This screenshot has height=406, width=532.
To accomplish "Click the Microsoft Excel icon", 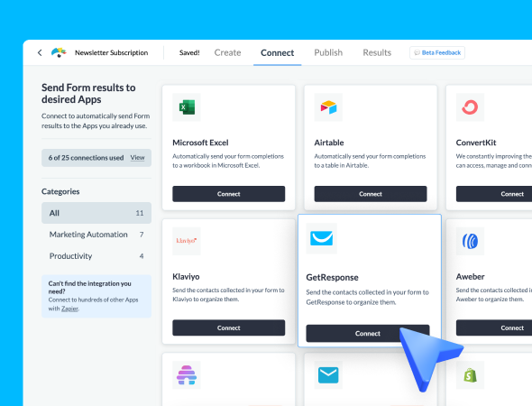I will click(187, 107).
